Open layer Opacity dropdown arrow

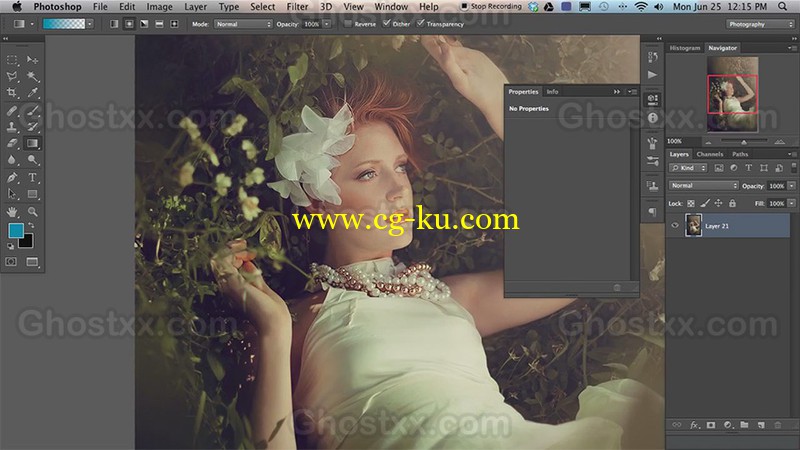792,186
